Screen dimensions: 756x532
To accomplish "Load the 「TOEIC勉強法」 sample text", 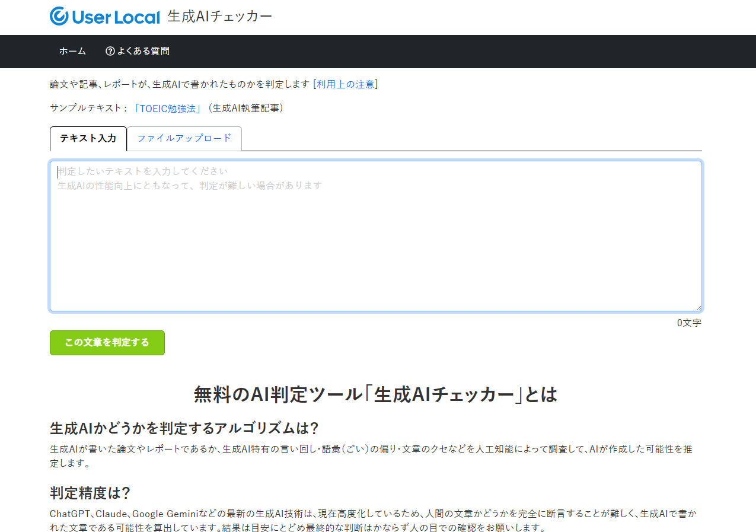I will pos(168,108).
